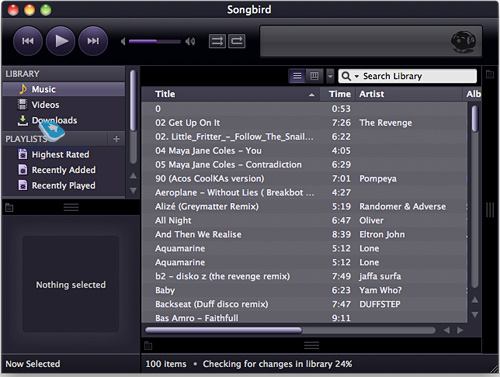Click the Search Library field
The image size is (500, 377).
pos(408,76)
